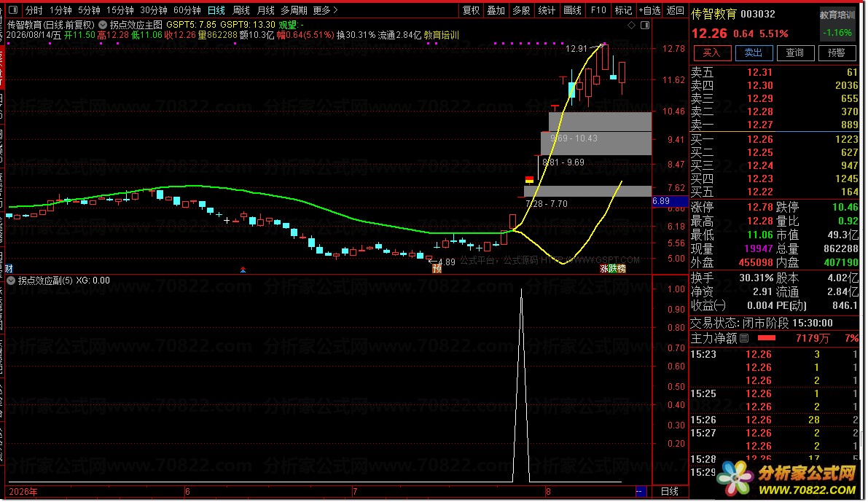Switch to 1分钟 period tab
Screen dimensions: 868x502
pos(60,10)
